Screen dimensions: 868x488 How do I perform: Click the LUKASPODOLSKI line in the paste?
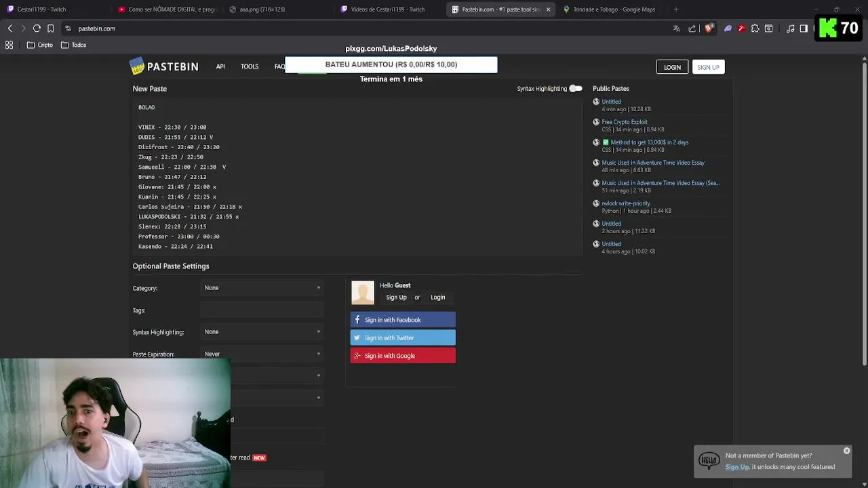tap(189, 217)
